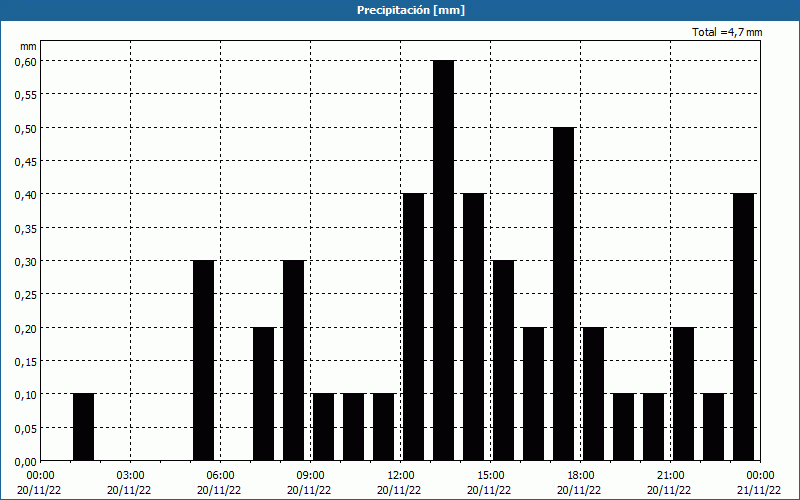Click the 0,35 y-axis value
The width and height of the screenshot is (800, 500).
point(26,228)
